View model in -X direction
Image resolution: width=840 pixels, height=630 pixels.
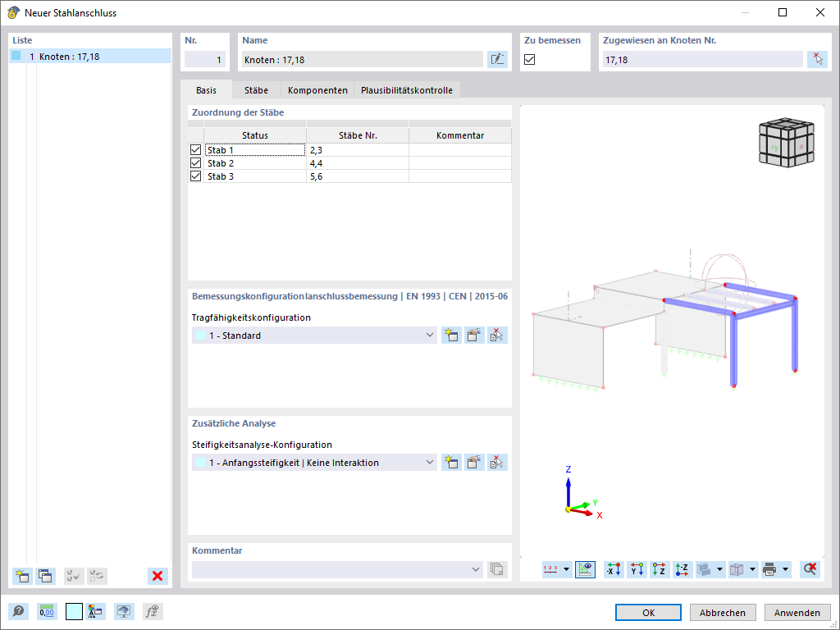pyautogui.click(x=614, y=569)
